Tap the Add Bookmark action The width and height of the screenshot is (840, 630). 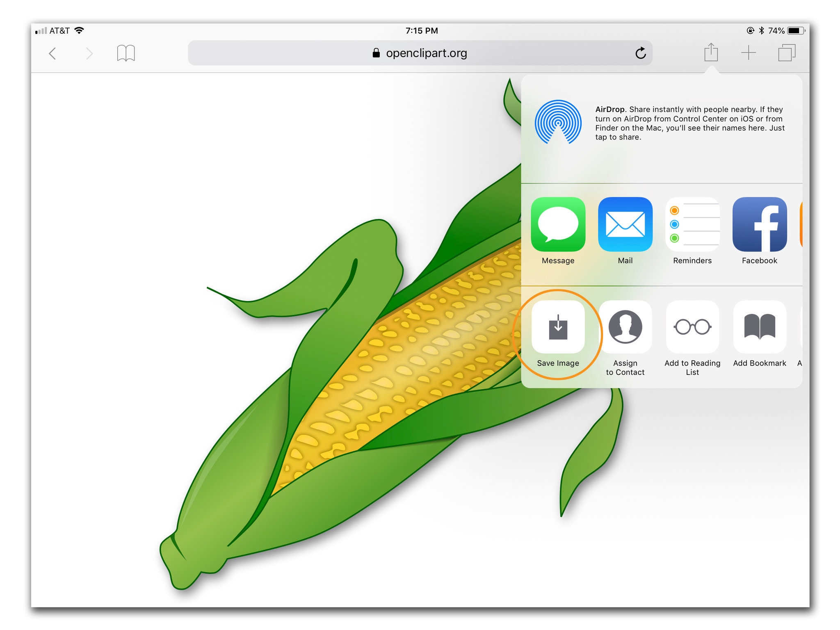coord(759,327)
